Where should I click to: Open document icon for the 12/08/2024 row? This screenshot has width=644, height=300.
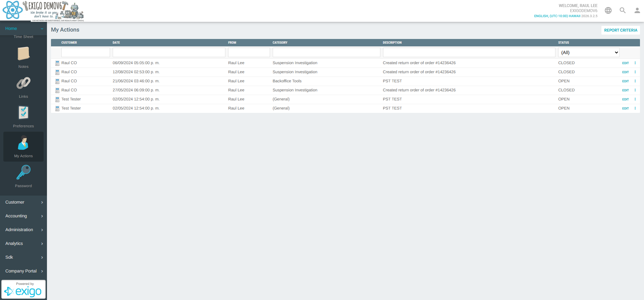pyautogui.click(x=57, y=72)
